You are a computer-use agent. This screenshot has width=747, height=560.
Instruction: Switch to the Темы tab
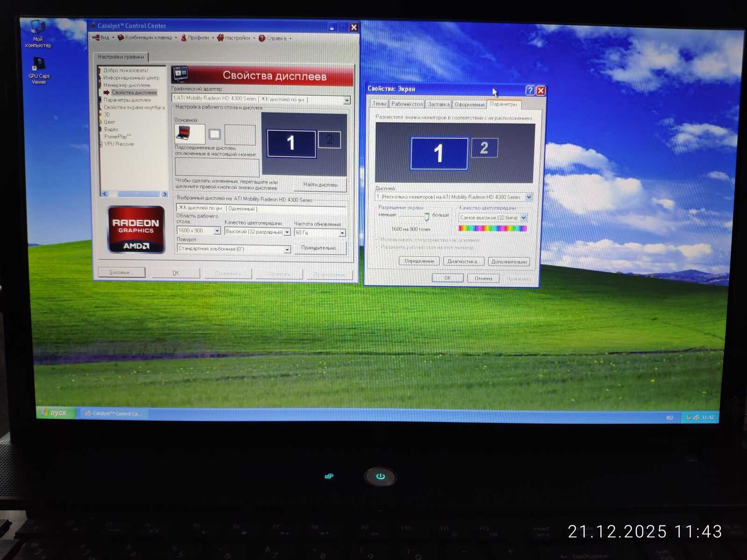(379, 104)
